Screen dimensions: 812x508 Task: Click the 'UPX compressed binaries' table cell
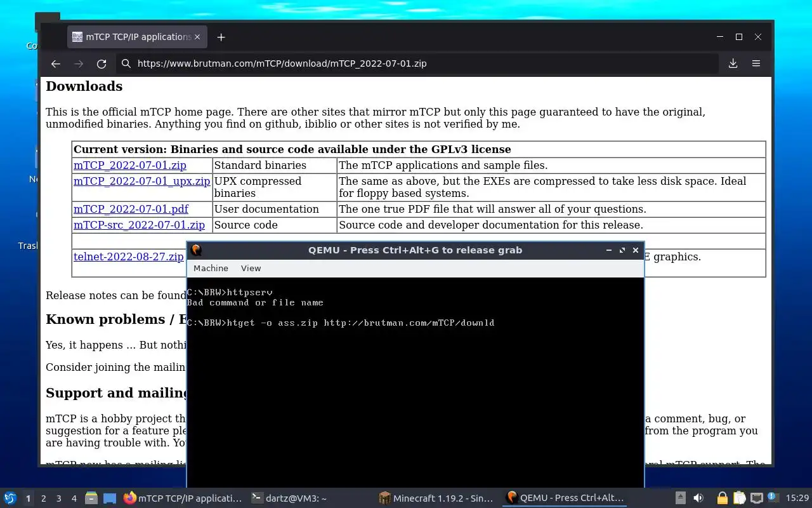tap(274, 187)
